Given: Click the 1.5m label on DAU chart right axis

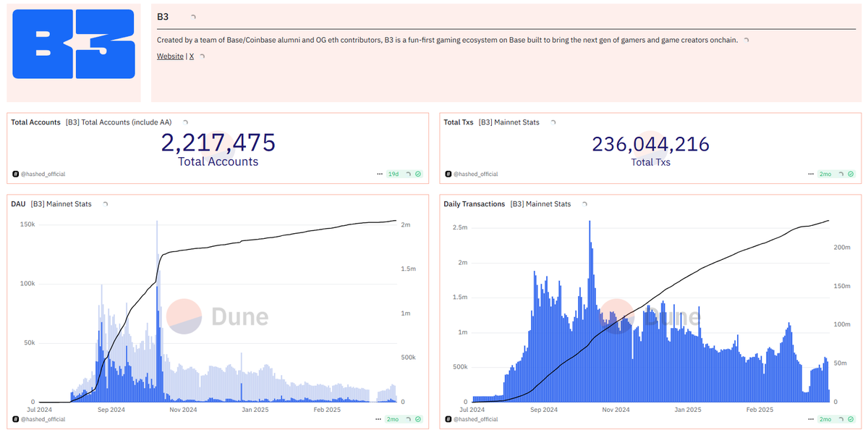Looking at the screenshot, I should 409,269.
